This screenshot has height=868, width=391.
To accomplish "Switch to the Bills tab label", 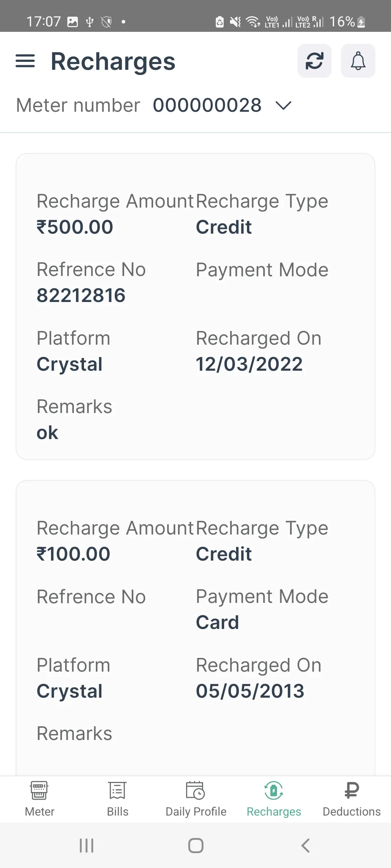I will tap(118, 812).
